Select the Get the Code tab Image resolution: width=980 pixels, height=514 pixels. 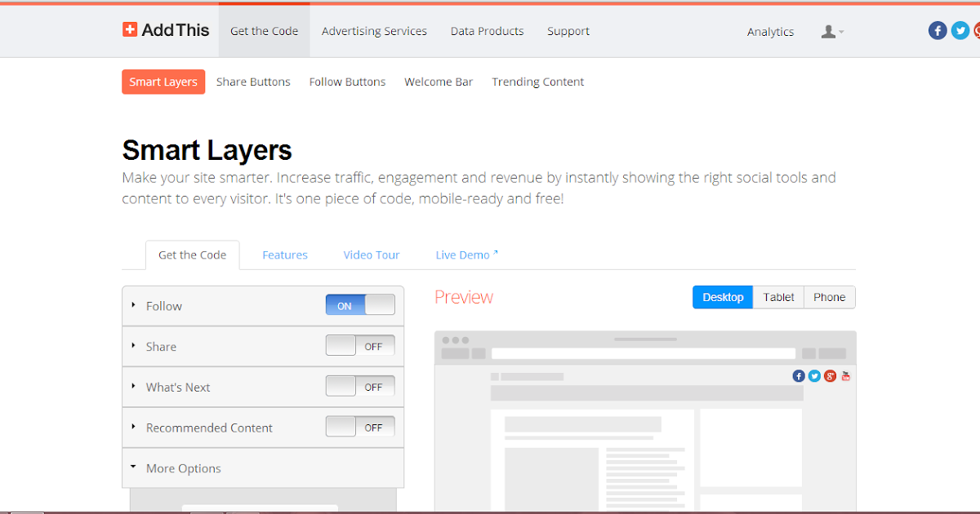click(x=192, y=255)
